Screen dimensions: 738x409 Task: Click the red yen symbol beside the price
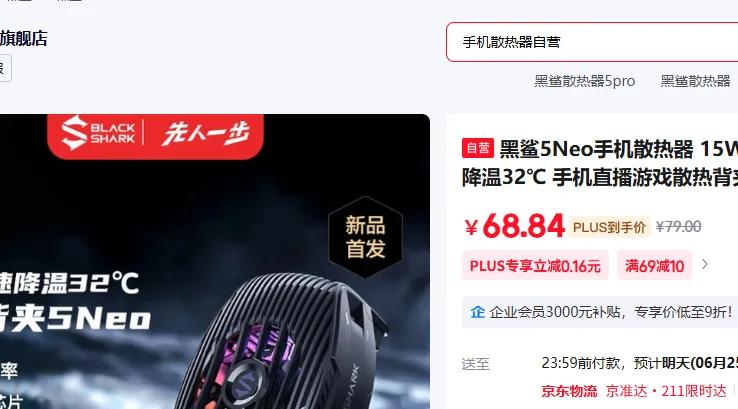tap(471, 228)
